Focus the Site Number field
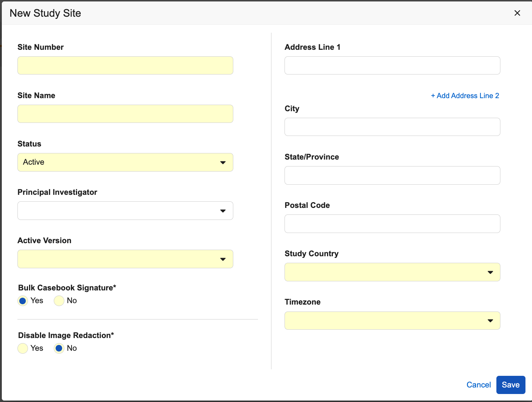 (125, 65)
